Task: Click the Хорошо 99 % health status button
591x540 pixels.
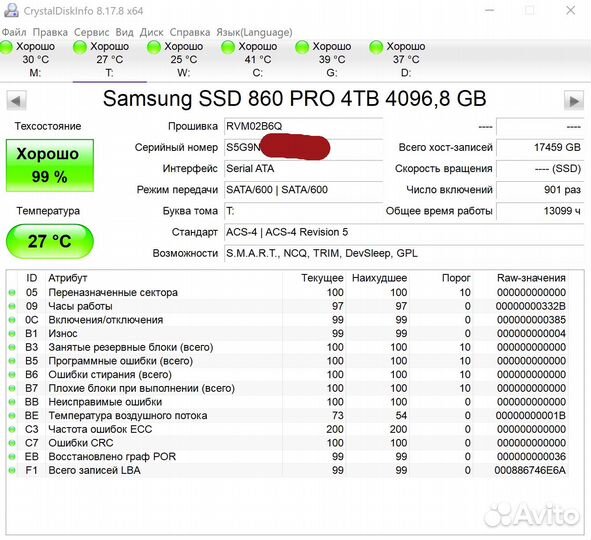Action: click(50, 165)
